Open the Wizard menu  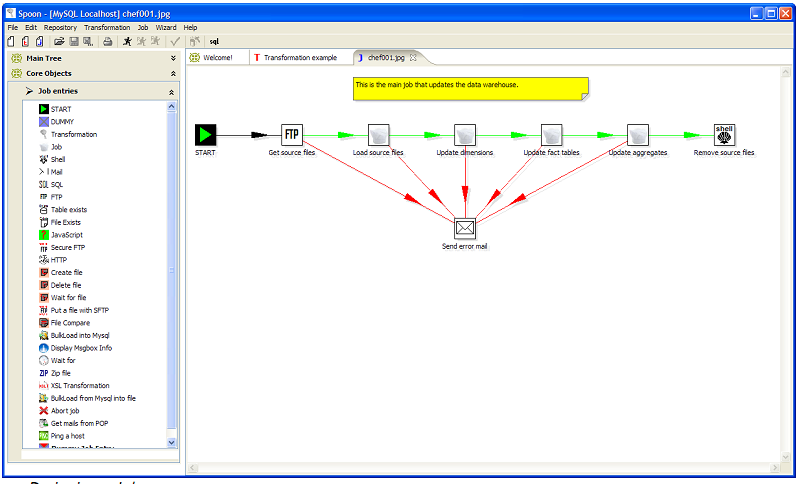pos(165,28)
